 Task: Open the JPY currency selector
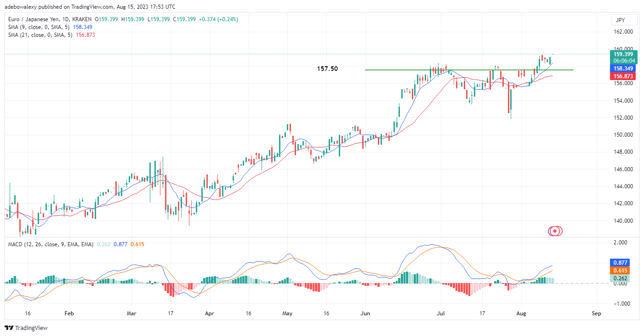[x=625, y=20]
